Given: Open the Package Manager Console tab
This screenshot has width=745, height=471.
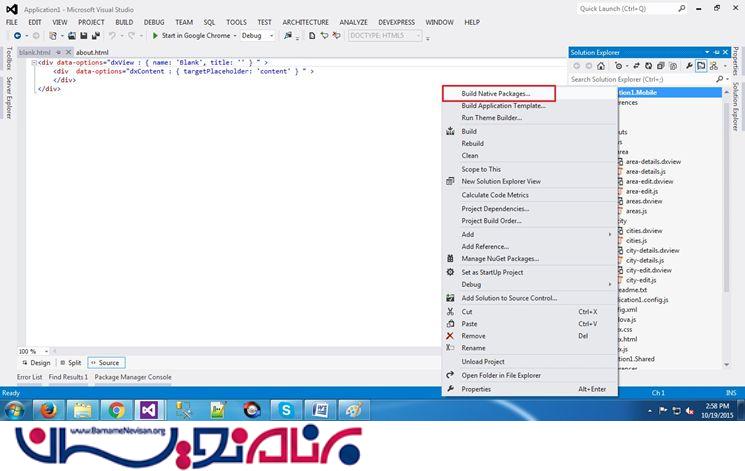Looking at the screenshot, I should coord(132,377).
